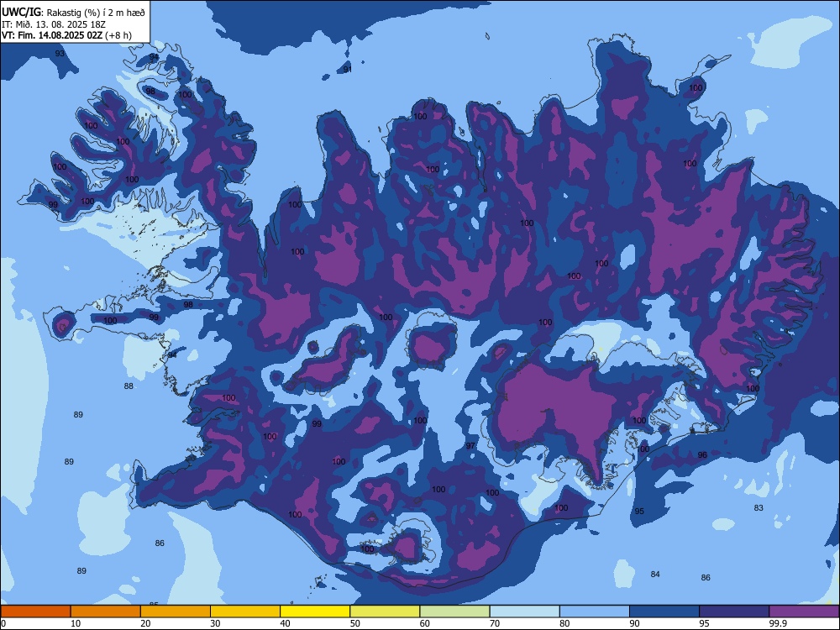Select the '10' label on the color scale
Viewport: 840px width, 630px height.
(76, 623)
